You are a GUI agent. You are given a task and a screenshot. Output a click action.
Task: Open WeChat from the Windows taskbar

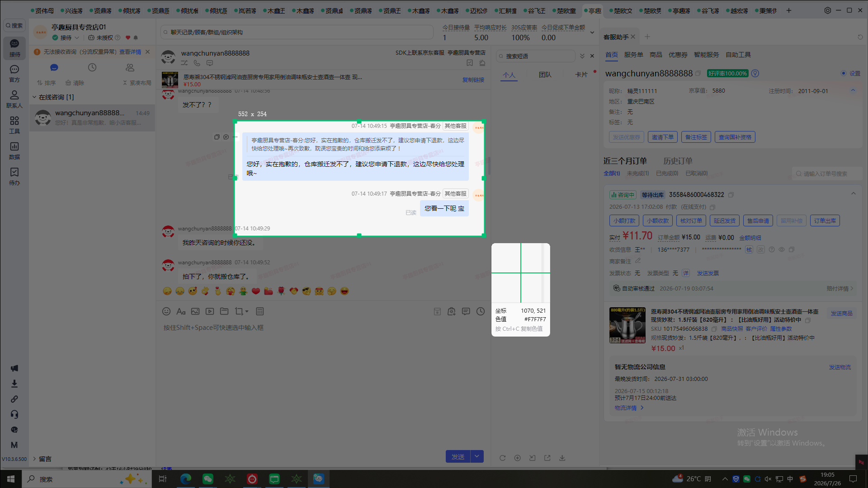click(x=208, y=479)
